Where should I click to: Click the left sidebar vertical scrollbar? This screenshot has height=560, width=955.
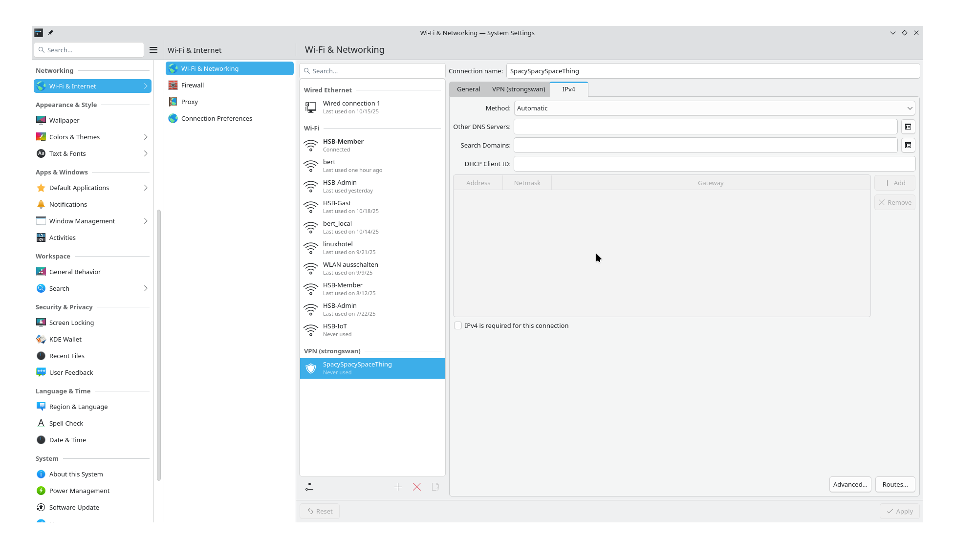pyautogui.click(x=158, y=342)
